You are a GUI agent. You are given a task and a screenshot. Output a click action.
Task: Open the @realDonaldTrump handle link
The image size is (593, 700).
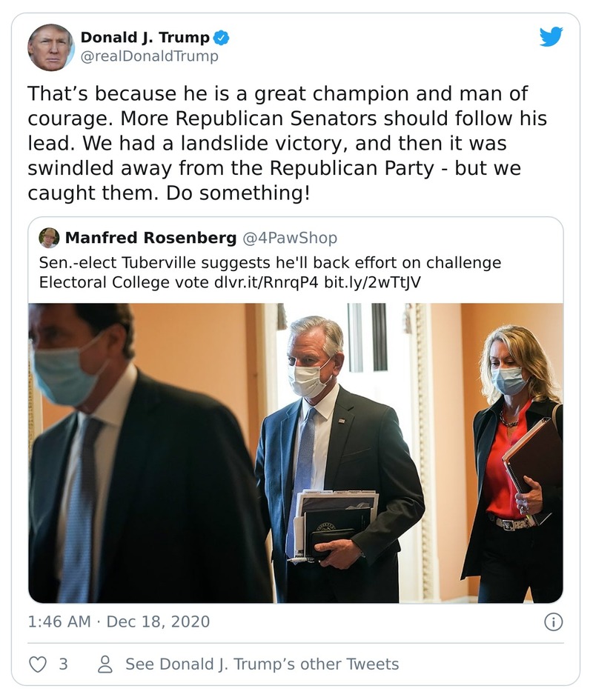click(x=149, y=56)
